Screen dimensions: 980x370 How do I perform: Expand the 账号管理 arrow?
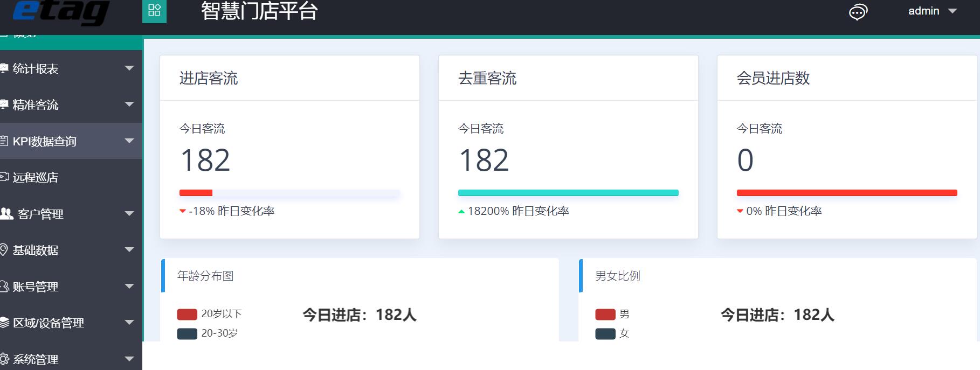(x=129, y=287)
